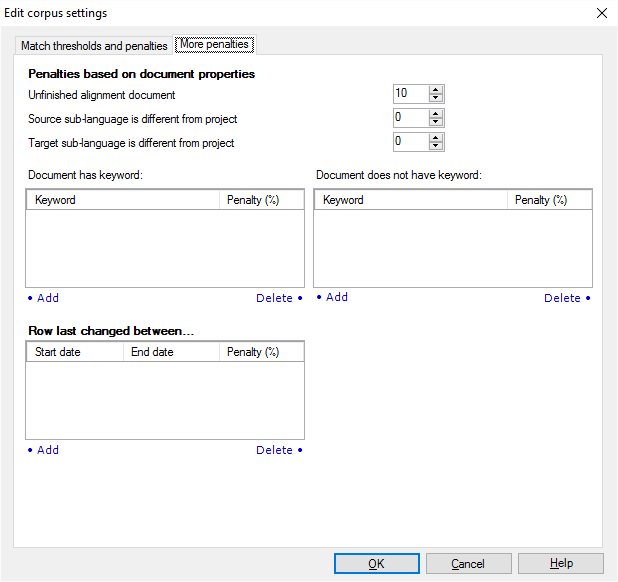Delete entry from Document does not have keyword
This screenshot has width=618, height=582.
566,298
